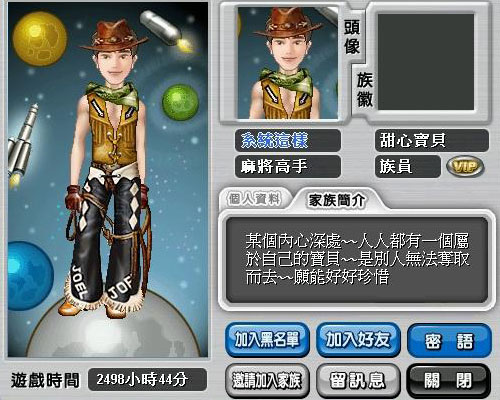500x400 pixels.
Task: Leave a message via 留訊息 button
Action: point(358,381)
